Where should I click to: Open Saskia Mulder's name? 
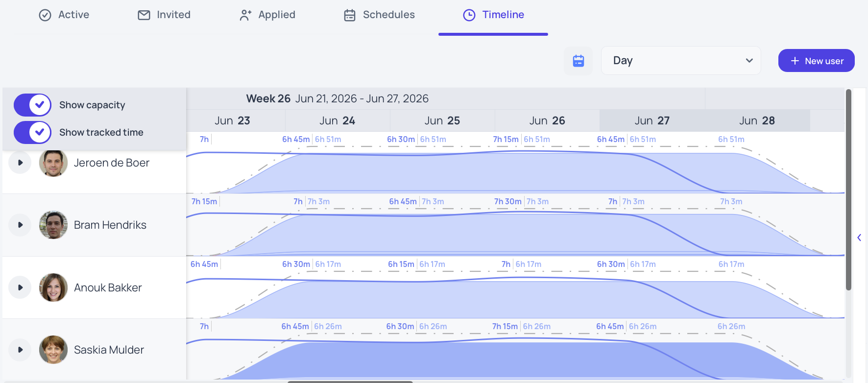click(109, 350)
